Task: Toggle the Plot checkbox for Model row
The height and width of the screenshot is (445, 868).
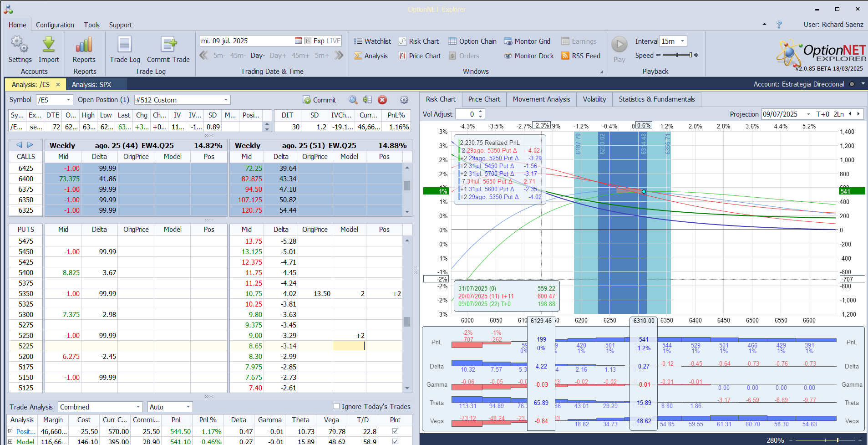Action: [395, 441]
